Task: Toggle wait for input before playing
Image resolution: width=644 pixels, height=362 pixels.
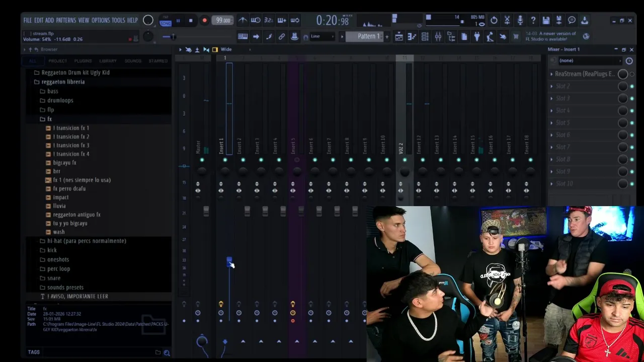Action: click(x=256, y=20)
